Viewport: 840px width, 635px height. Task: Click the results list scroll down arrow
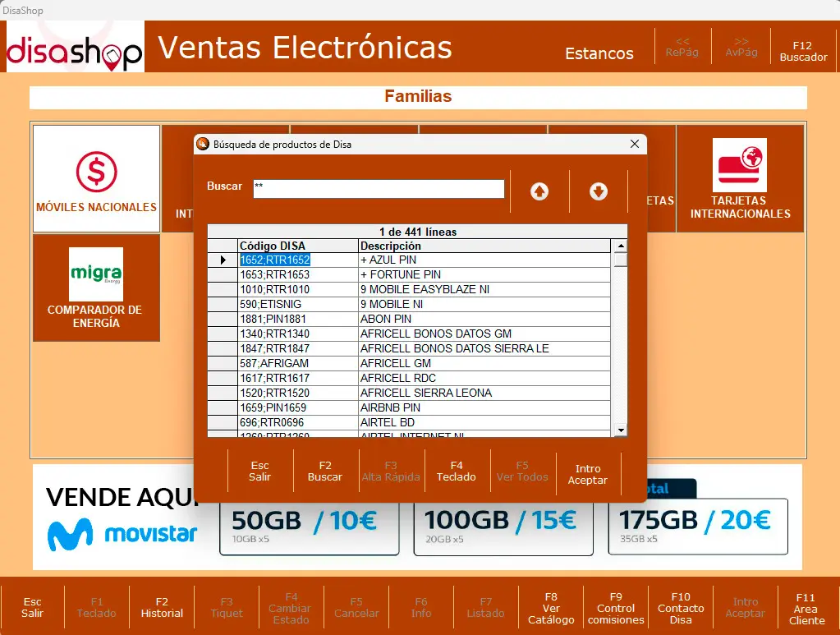(x=621, y=430)
